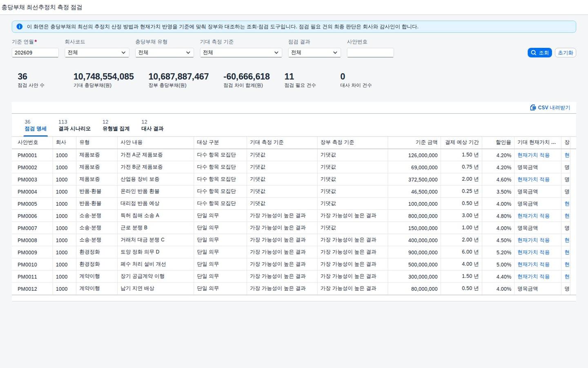
Task: Open the 기대 측정 기준 dropdown
Action: pyautogui.click(x=241, y=53)
